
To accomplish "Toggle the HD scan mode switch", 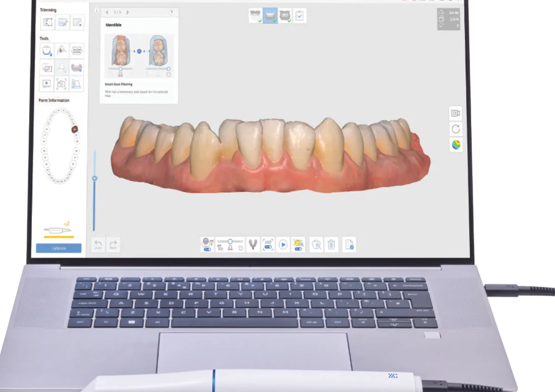I will coord(268,245).
